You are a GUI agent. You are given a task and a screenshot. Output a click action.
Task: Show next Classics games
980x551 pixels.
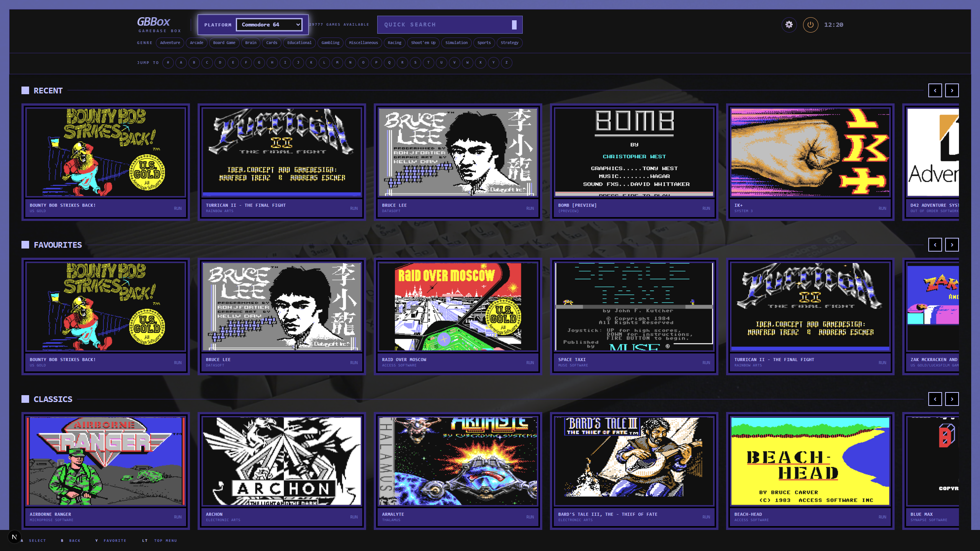[952, 399]
